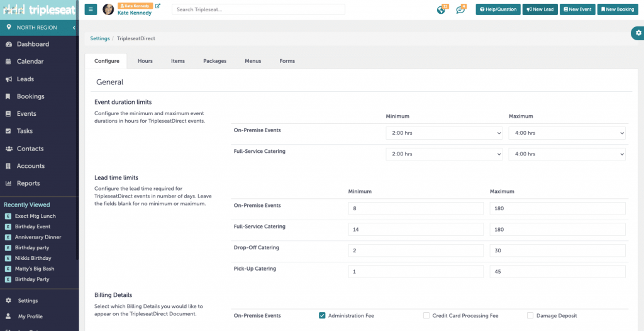
Task: Switch to the Hours tab
Action: 145,61
